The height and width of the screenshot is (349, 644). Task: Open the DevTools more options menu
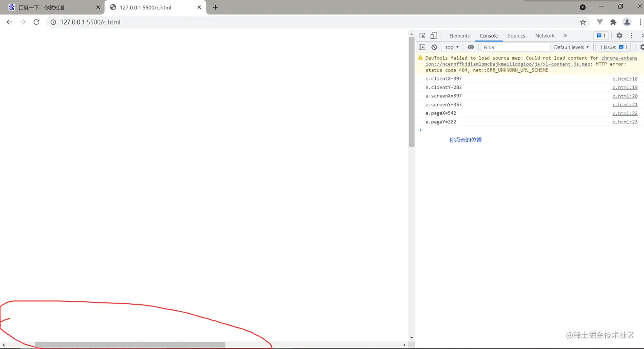[x=632, y=36]
